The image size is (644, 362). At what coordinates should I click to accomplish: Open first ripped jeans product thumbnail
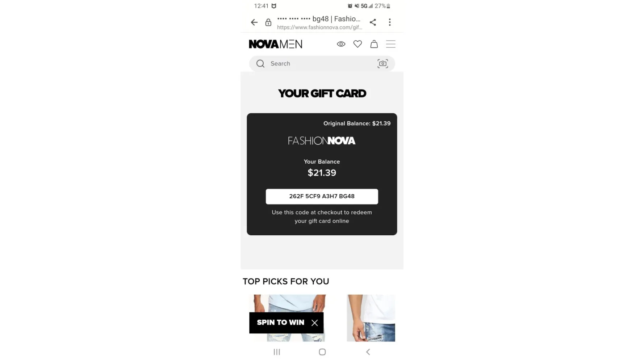click(287, 318)
